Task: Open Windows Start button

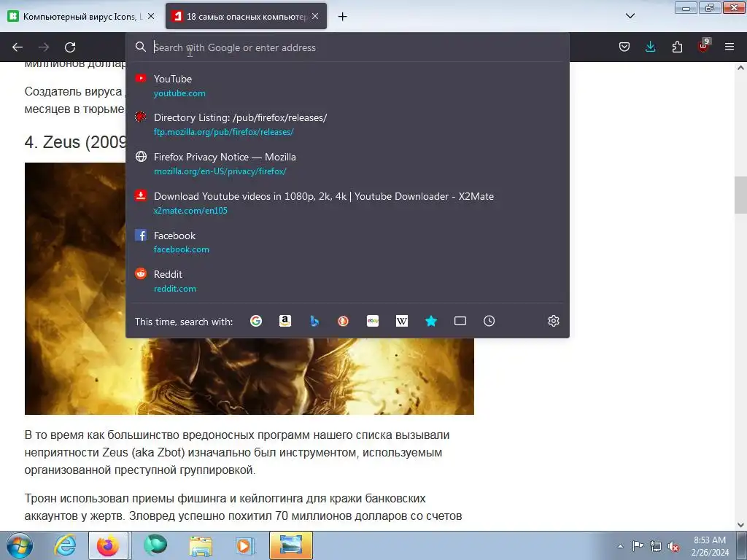Action: pos(20,545)
